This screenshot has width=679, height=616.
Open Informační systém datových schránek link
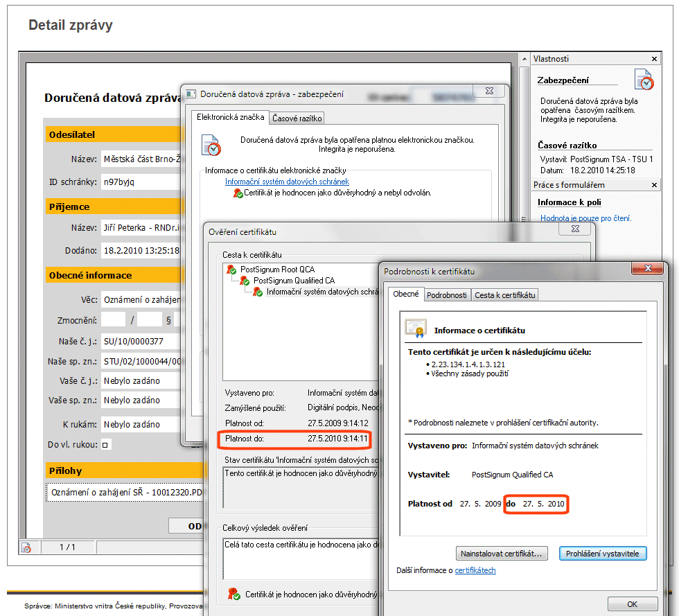pos(287,182)
